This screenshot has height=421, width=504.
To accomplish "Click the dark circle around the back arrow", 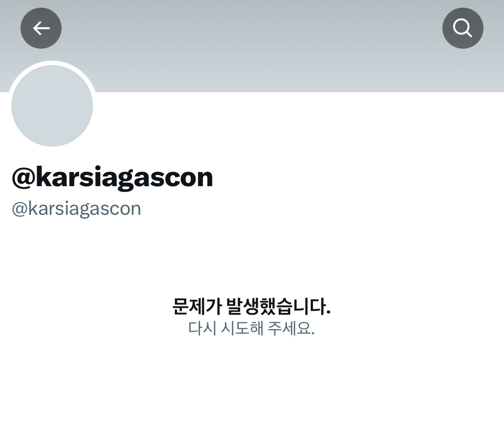I will click(41, 28).
